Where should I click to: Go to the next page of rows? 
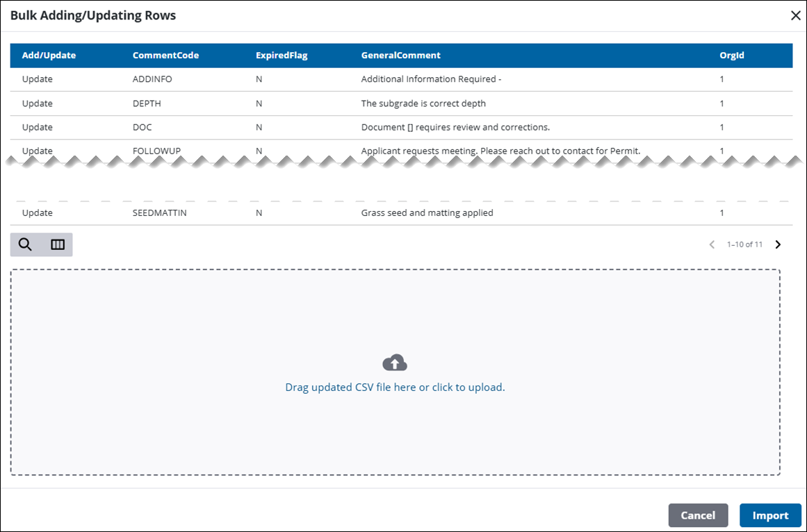[x=778, y=244]
